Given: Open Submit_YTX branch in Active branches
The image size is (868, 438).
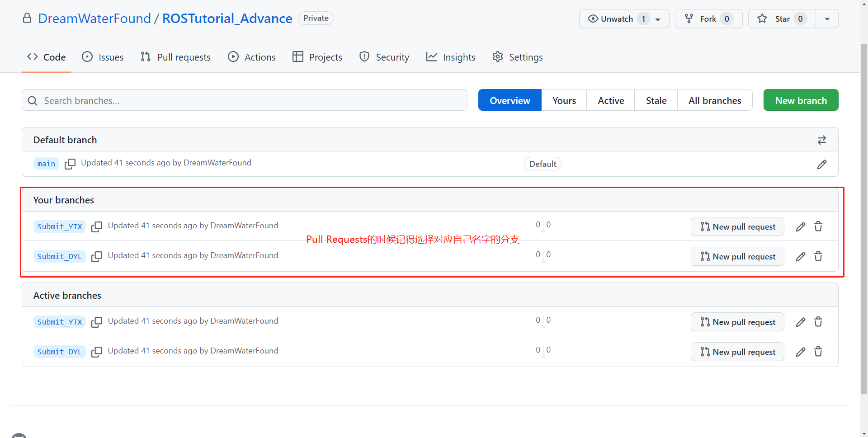Looking at the screenshot, I should 60,322.
